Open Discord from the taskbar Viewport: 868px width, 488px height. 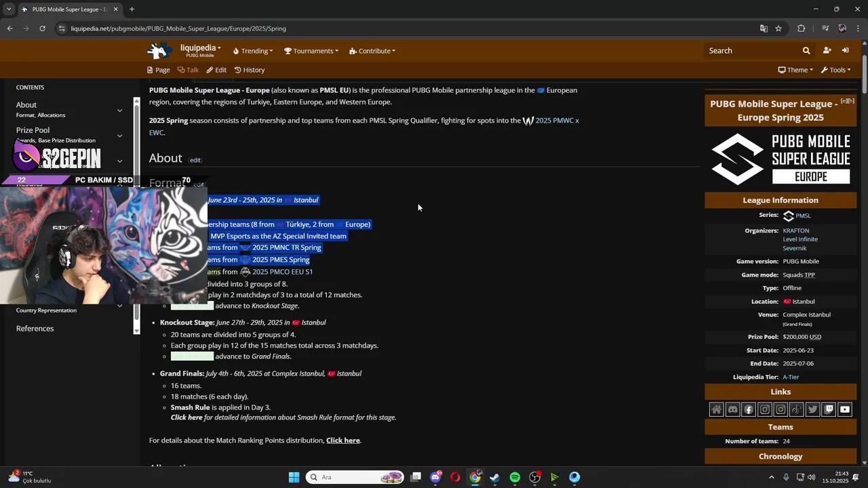435,477
